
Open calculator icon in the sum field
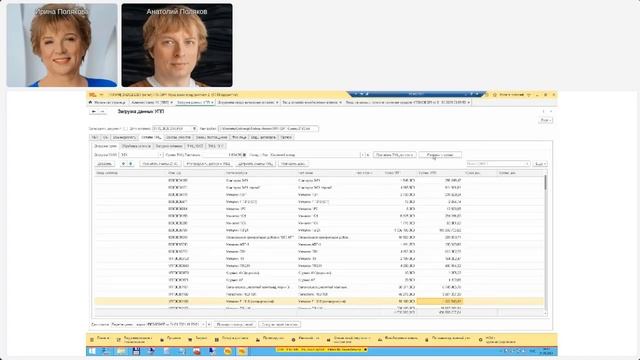point(244,155)
